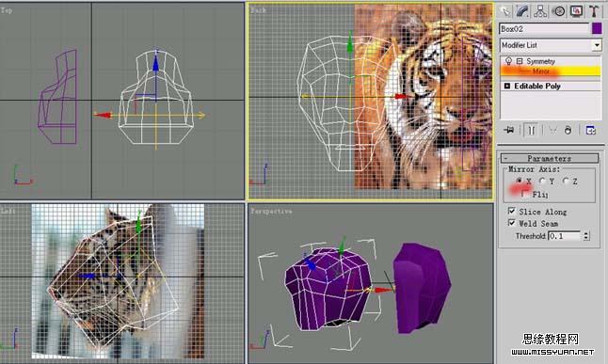Toggle Show End Result button
608x364 pixels.
[531, 130]
